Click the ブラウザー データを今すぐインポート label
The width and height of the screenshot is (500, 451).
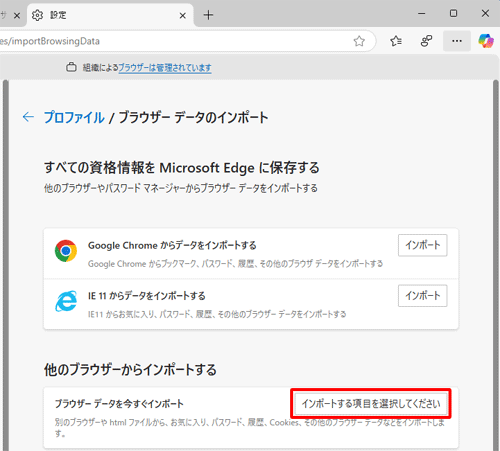119,404
